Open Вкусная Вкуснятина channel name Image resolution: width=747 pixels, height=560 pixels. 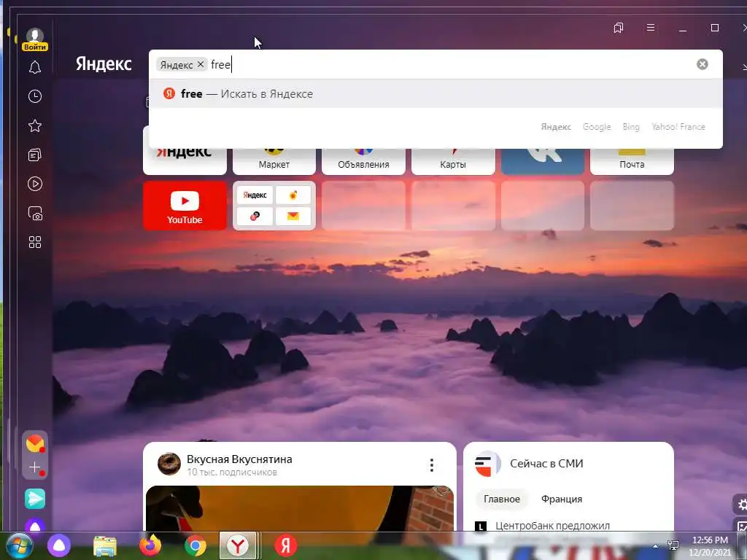pyautogui.click(x=239, y=459)
